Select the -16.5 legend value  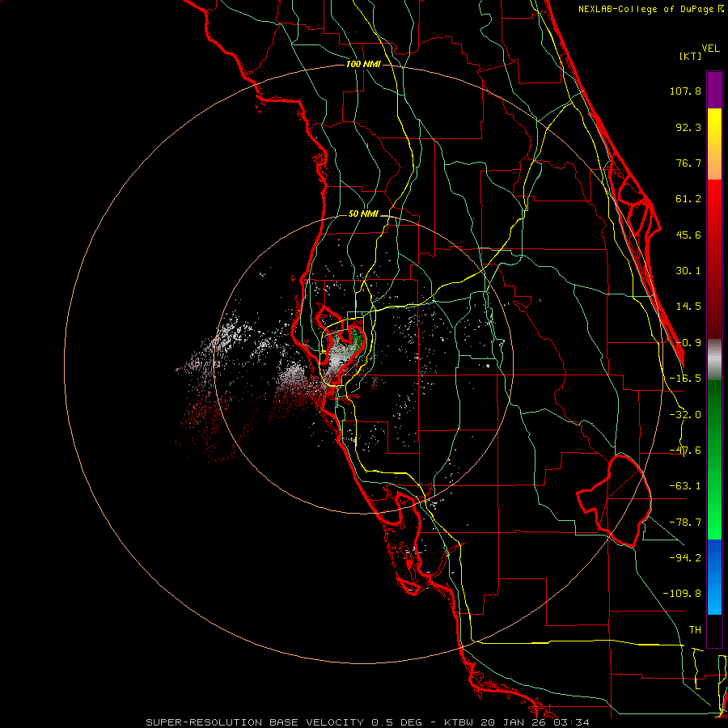[685, 379]
